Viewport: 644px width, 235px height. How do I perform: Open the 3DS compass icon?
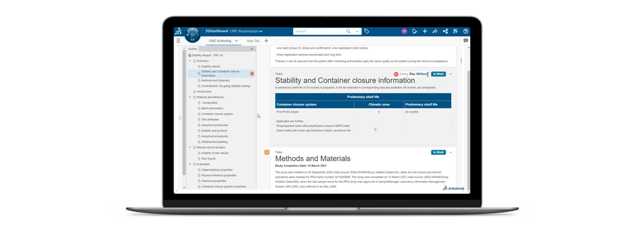192,35
